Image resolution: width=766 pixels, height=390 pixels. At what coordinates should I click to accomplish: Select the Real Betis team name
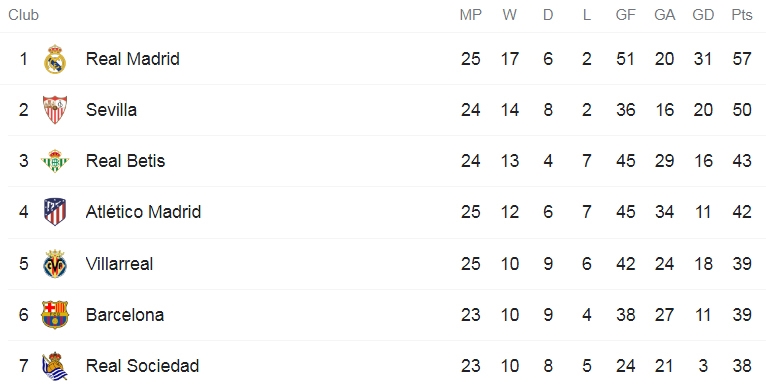(x=125, y=161)
